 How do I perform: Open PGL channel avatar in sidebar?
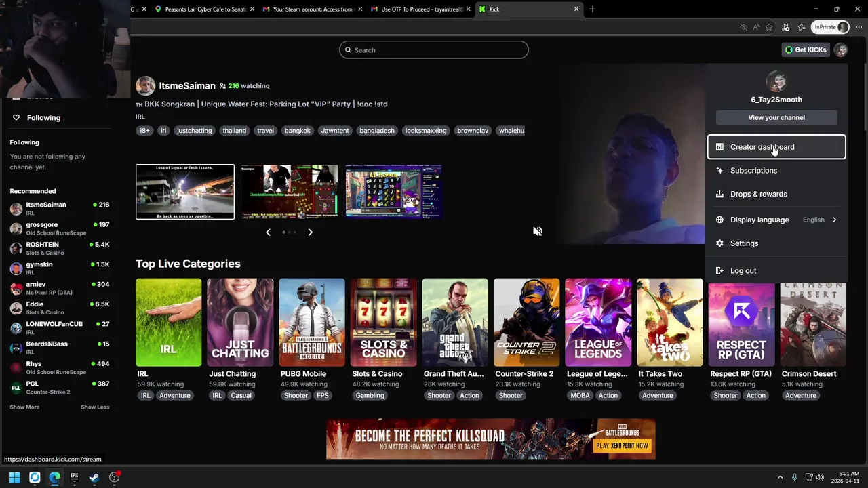click(16, 388)
